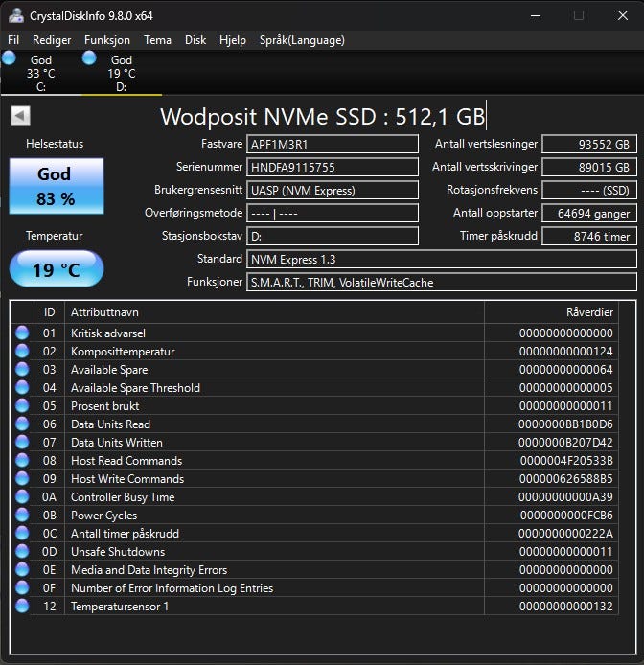Select the Power Cycles attribute name
644x665 pixels.
tap(103, 516)
